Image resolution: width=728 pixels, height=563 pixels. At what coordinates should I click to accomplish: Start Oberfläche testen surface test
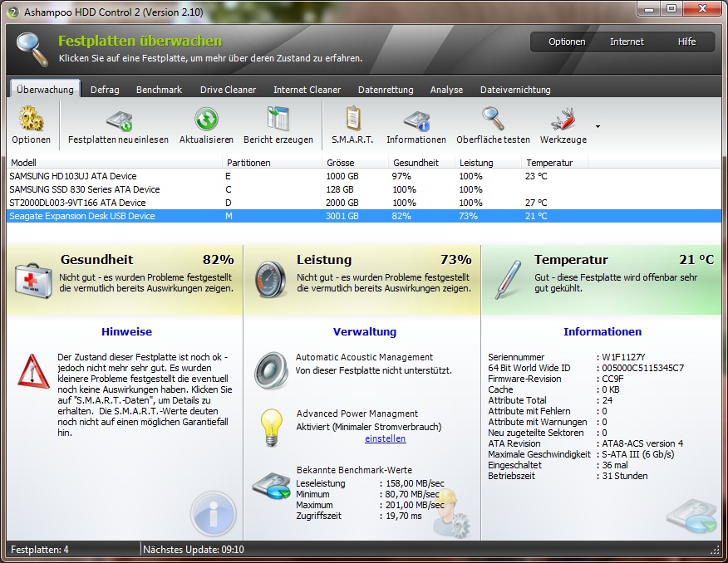click(x=493, y=119)
